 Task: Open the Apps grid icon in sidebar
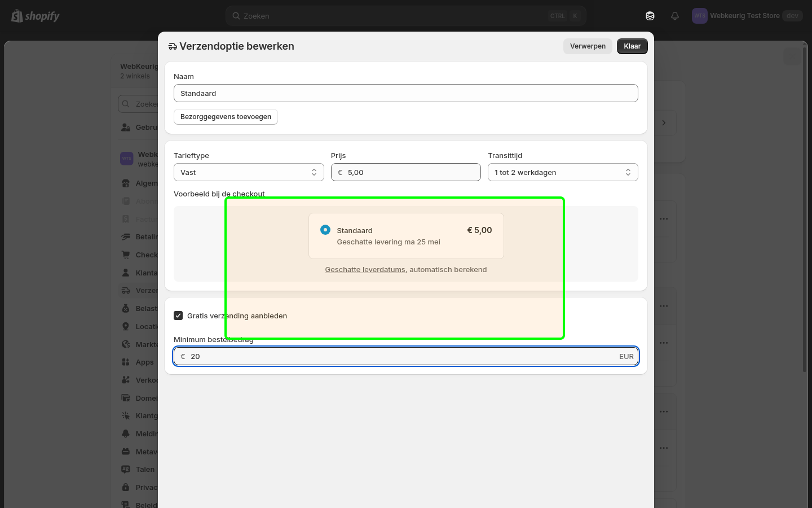click(126, 362)
